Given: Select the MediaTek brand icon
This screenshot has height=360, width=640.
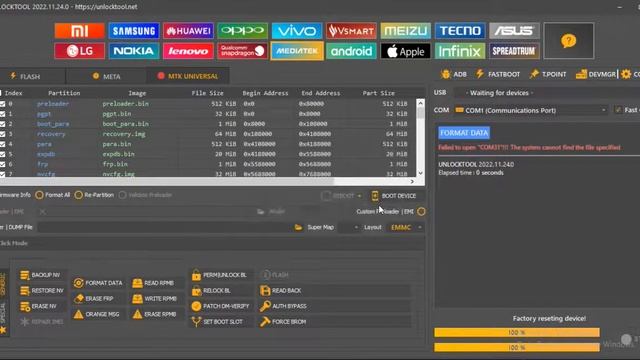Looking at the screenshot, I should tap(297, 51).
